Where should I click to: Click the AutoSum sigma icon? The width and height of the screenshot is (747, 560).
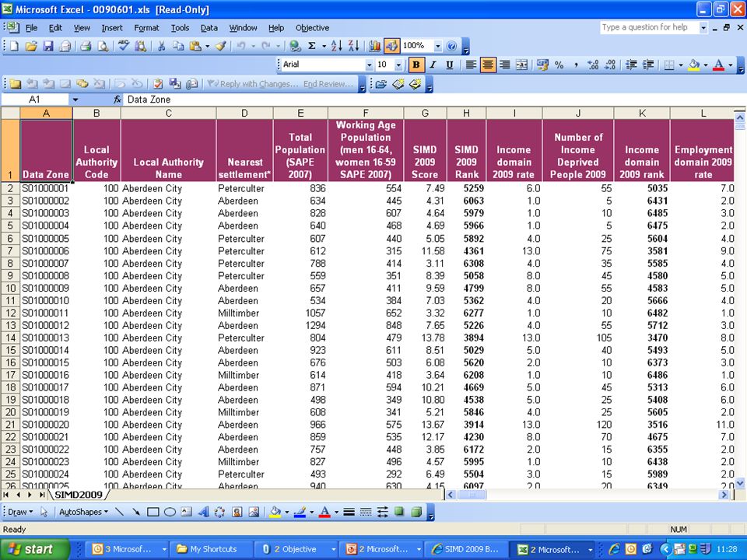[x=312, y=46]
